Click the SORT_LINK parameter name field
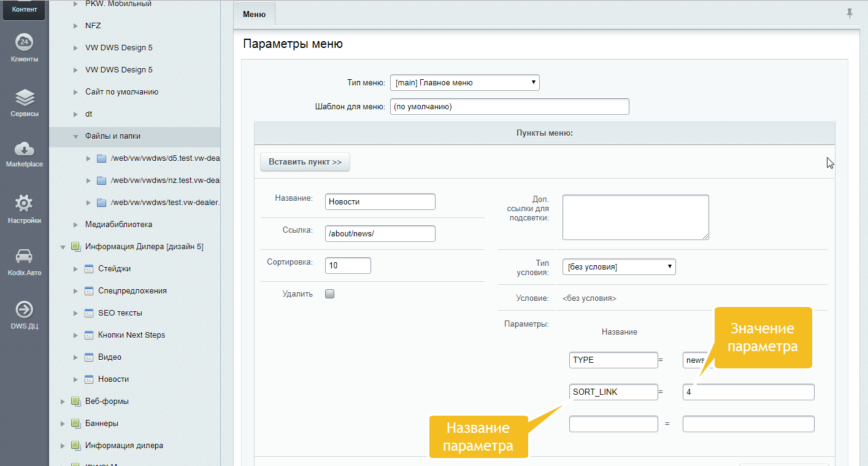The height and width of the screenshot is (466, 868). 613,392
